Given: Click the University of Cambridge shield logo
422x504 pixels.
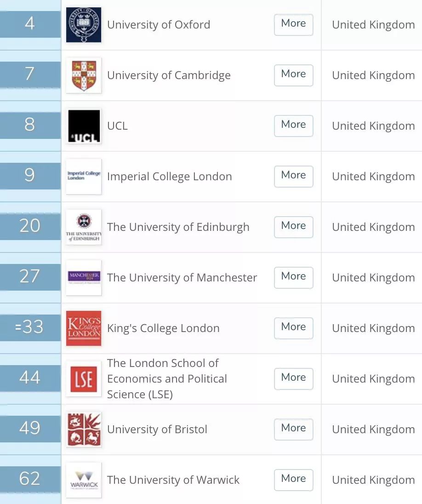Looking at the screenshot, I should click(x=83, y=75).
